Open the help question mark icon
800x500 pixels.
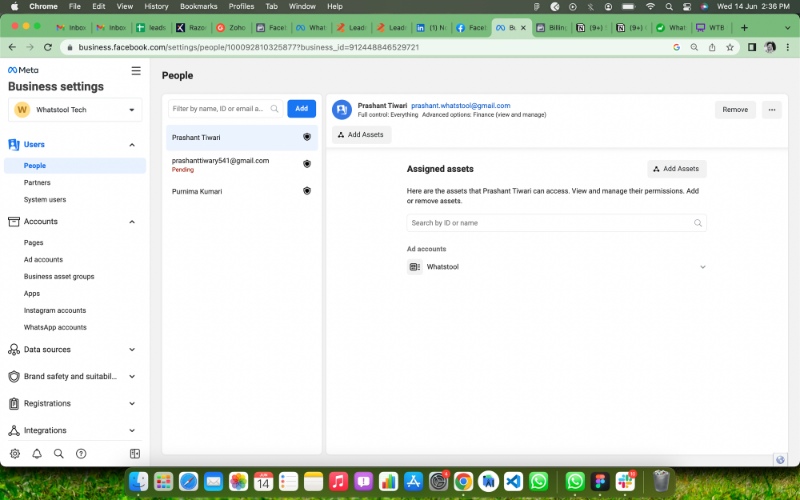[81, 453]
